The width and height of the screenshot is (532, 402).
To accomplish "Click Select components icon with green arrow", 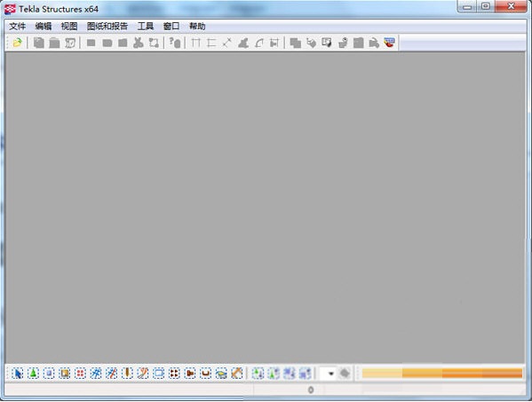I will tap(258, 374).
